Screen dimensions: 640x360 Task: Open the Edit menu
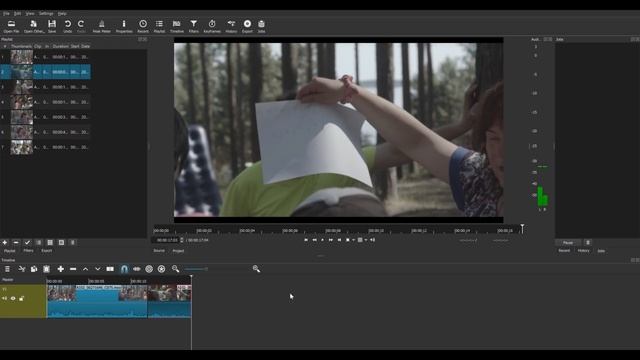pos(18,13)
